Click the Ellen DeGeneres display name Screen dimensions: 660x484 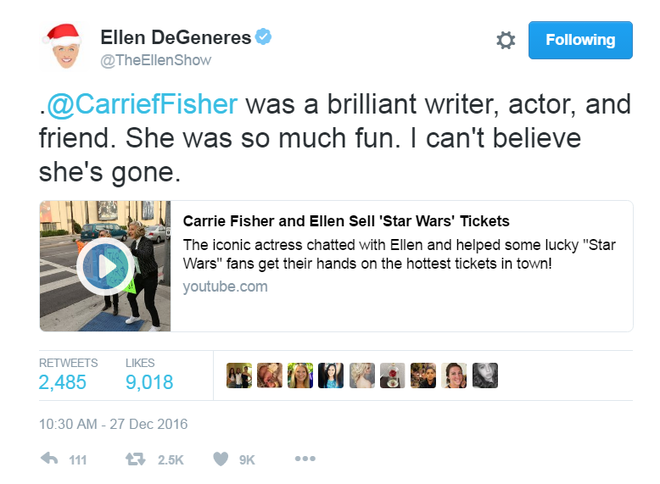tap(174, 38)
